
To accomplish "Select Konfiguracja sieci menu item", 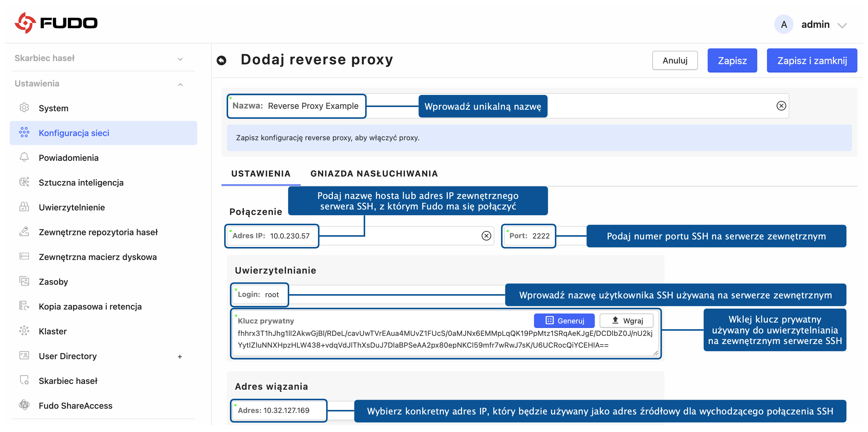I will 103,133.
